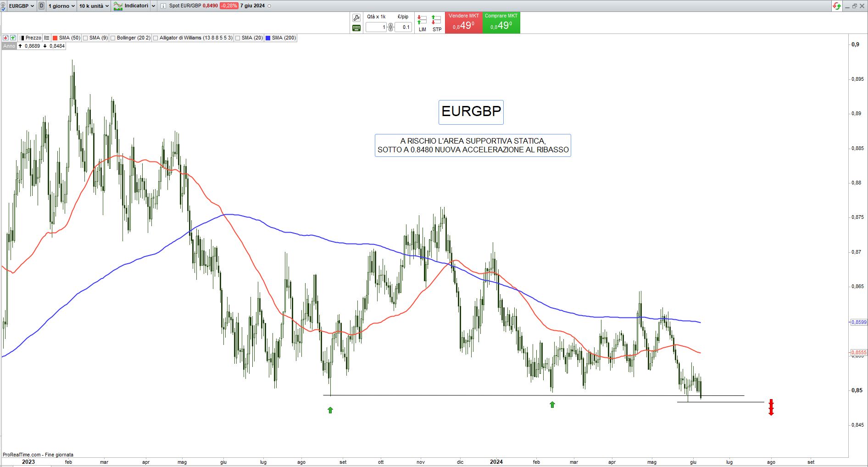The image size is (868, 467).
Task: Click the £/pip value field
Action: click(403, 27)
